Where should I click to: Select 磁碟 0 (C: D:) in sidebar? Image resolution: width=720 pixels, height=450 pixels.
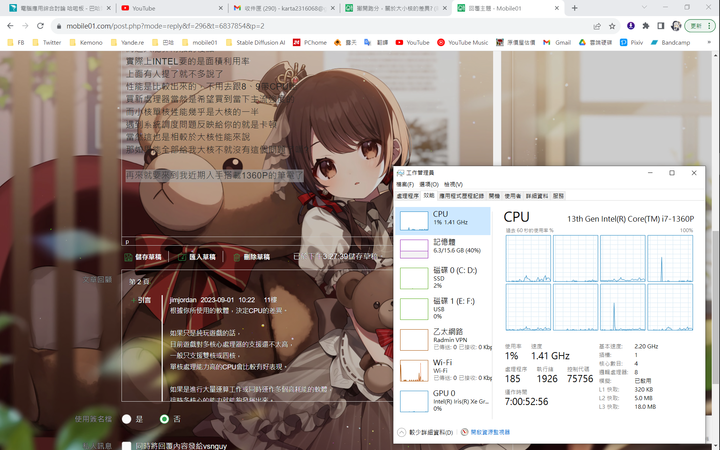[443, 278]
